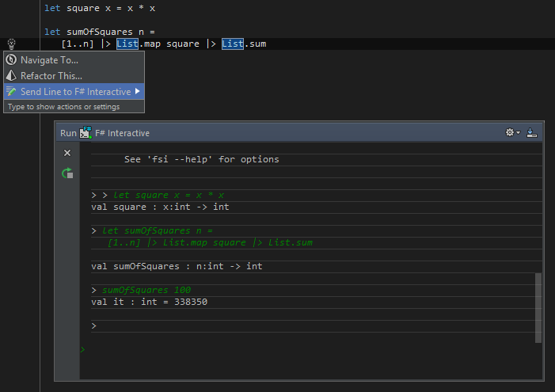The image size is (555, 392).
Task: Close the F# Interactive session tab
Action: coord(67,153)
